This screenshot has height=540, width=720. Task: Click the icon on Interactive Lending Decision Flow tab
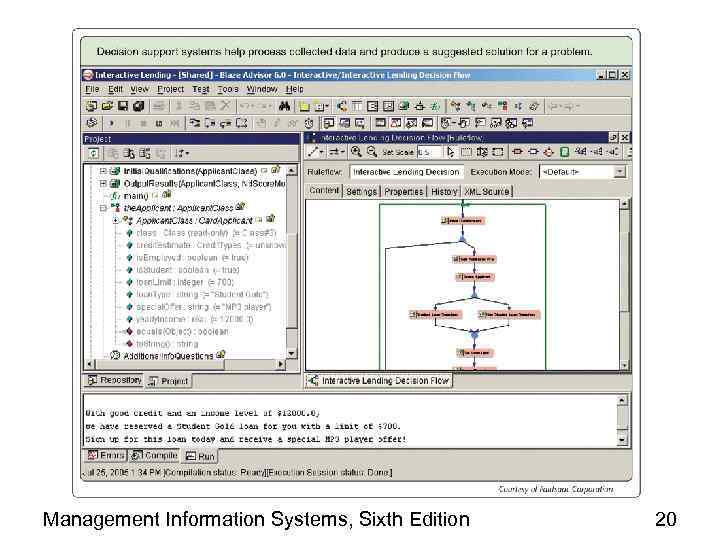click(313, 381)
